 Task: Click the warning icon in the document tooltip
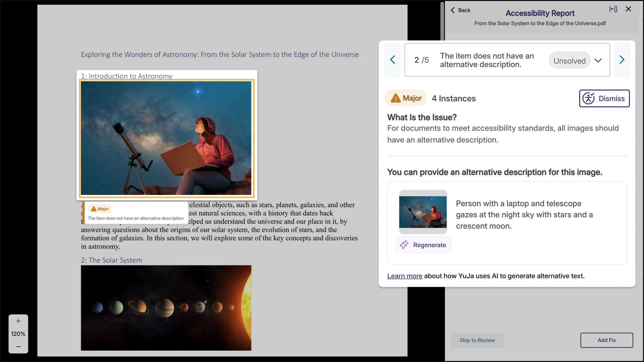[x=94, y=209]
